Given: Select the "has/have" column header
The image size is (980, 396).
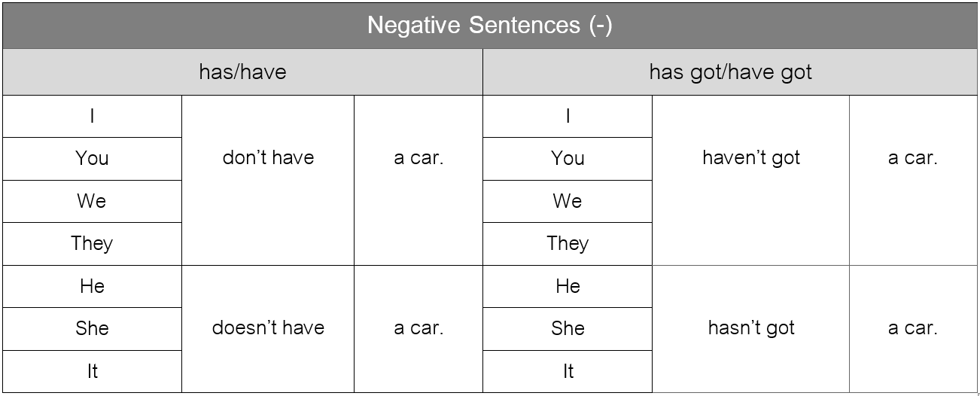Looking at the screenshot, I should coord(242,72).
